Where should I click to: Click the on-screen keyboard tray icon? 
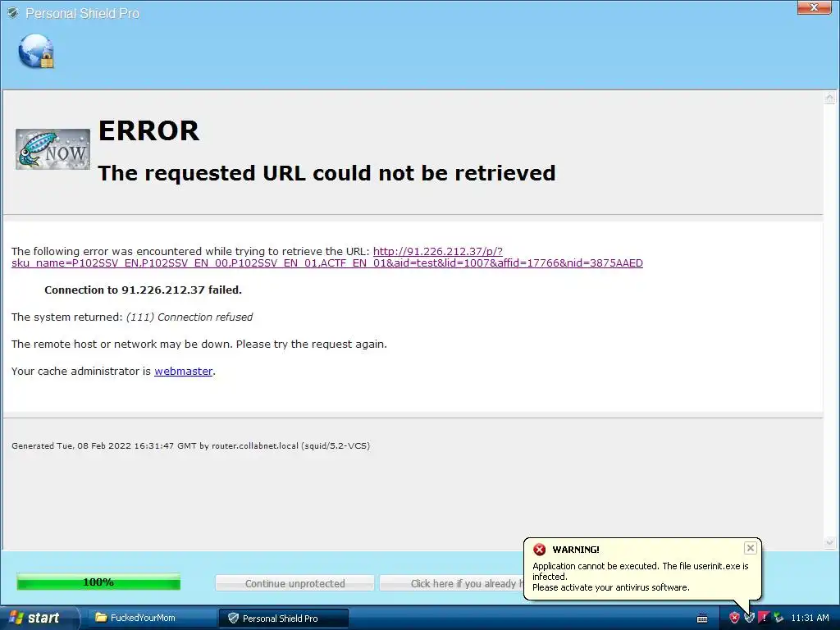coord(702,619)
